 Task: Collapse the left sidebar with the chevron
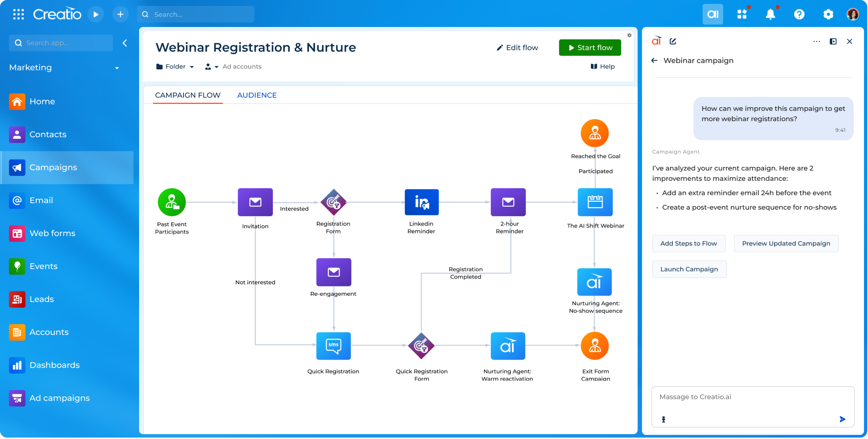point(125,43)
